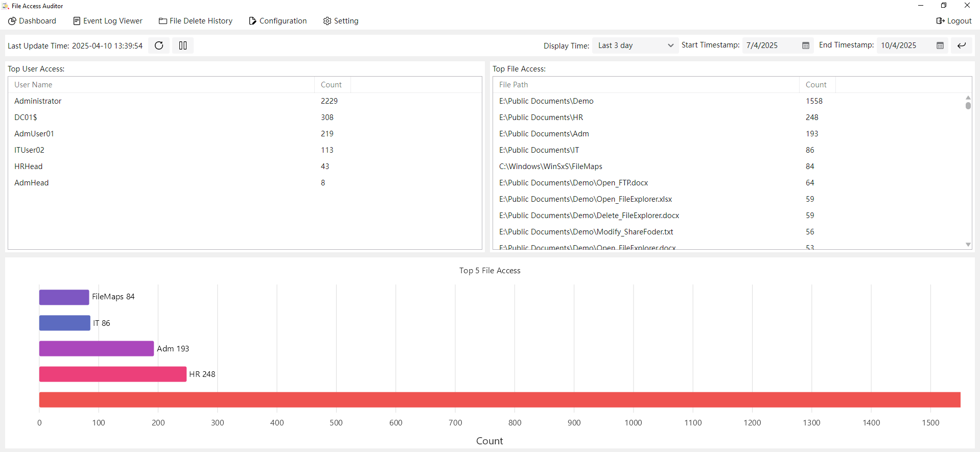Click the End Timestamp date field
Screen dimensions: 980x452
[x=904, y=45]
